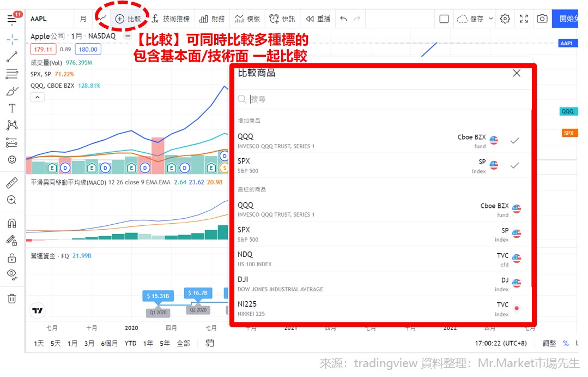
Task: Set range to YTD
Action: coord(130,343)
